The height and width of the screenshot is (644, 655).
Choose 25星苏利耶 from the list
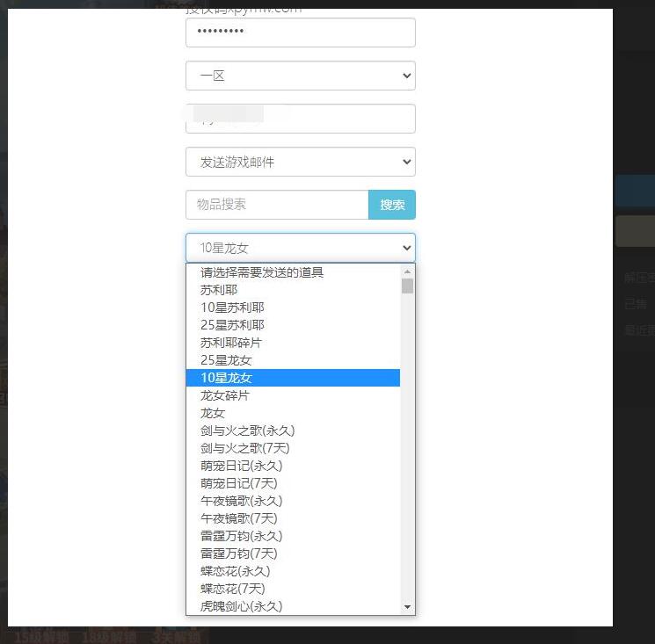232,325
